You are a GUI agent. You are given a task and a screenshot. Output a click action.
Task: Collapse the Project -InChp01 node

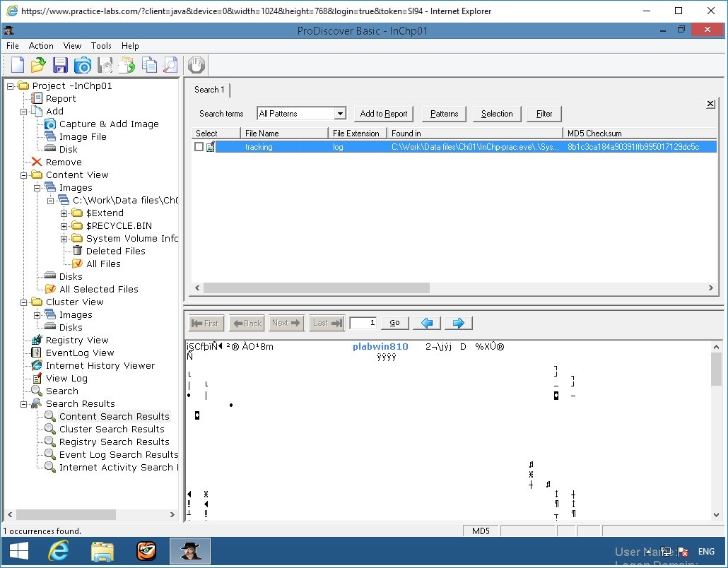[10, 86]
